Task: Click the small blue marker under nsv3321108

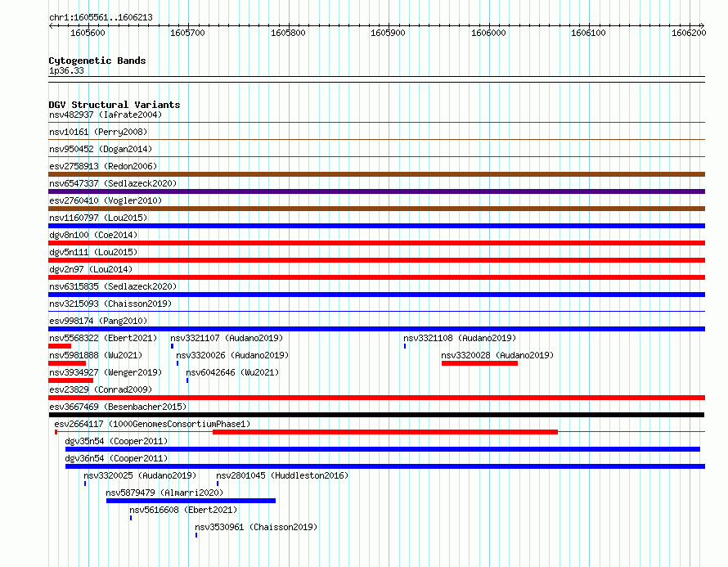Action: click(x=405, y=346)
